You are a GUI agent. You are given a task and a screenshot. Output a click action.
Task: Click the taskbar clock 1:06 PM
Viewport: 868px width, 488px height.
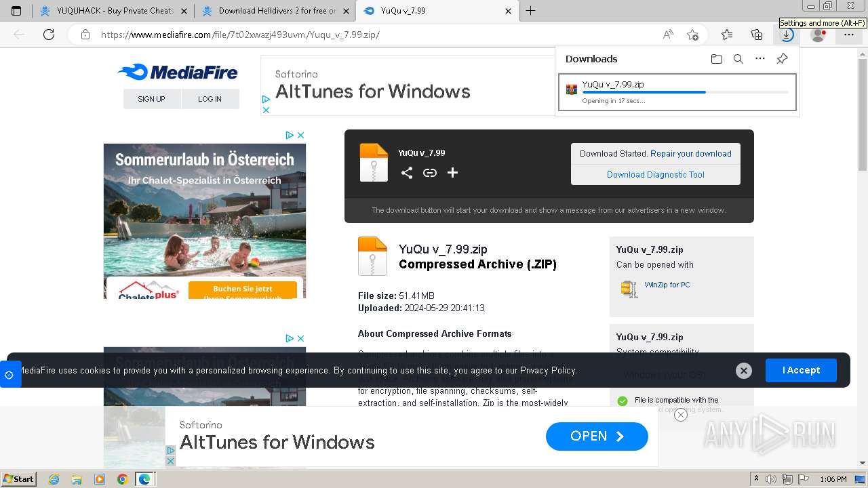[x=833, y=479]
